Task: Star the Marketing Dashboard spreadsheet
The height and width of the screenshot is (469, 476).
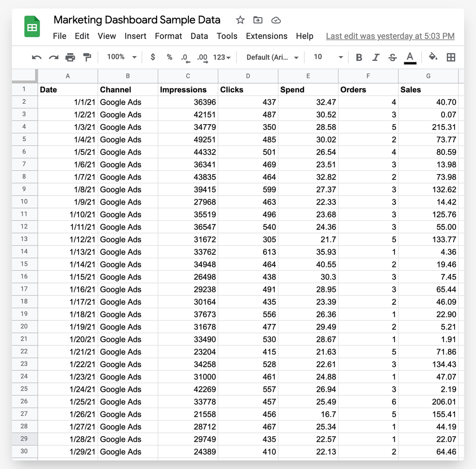Action: [240, 20]
